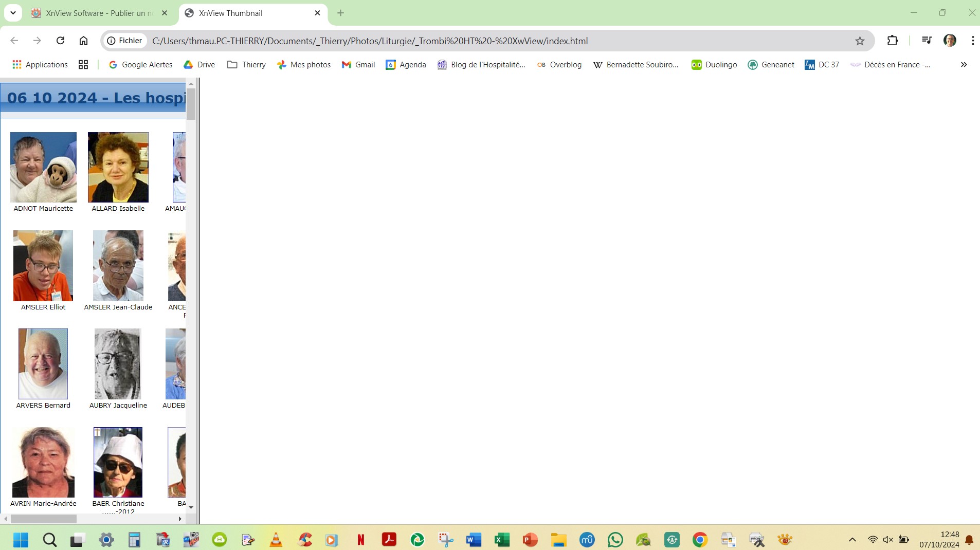Launch Microsoft Word from the taskbar
This screenshot has width=980, height=550.
pyautogui.click(x=474, y=540)
